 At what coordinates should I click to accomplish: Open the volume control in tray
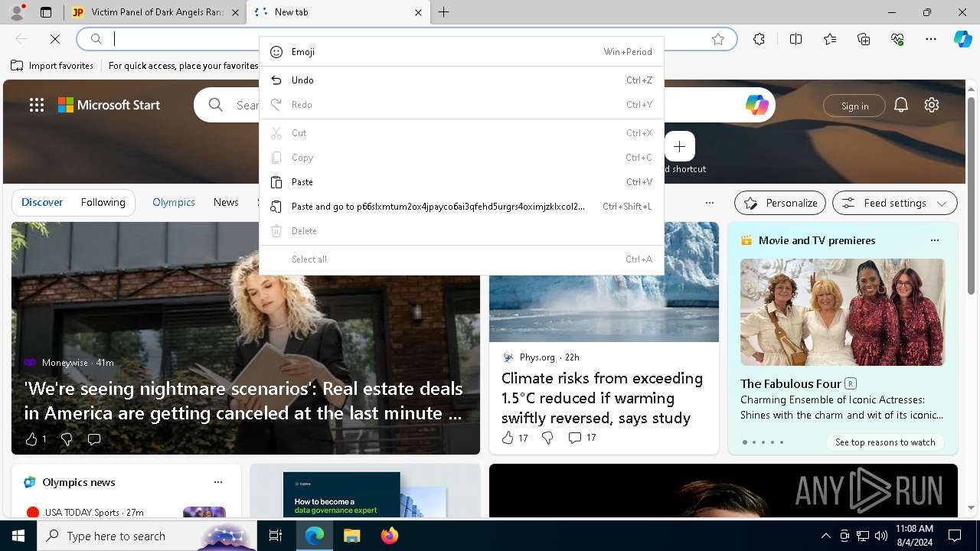pos(880,536)
